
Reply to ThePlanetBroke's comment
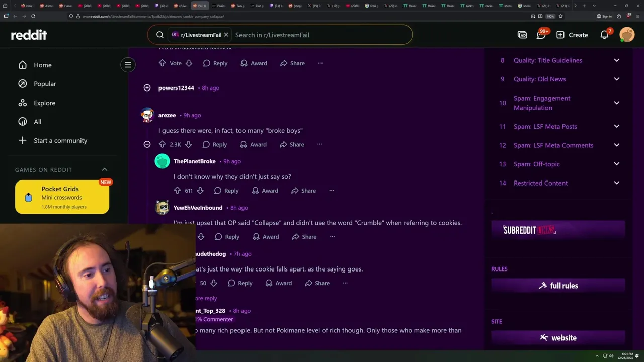226,191
